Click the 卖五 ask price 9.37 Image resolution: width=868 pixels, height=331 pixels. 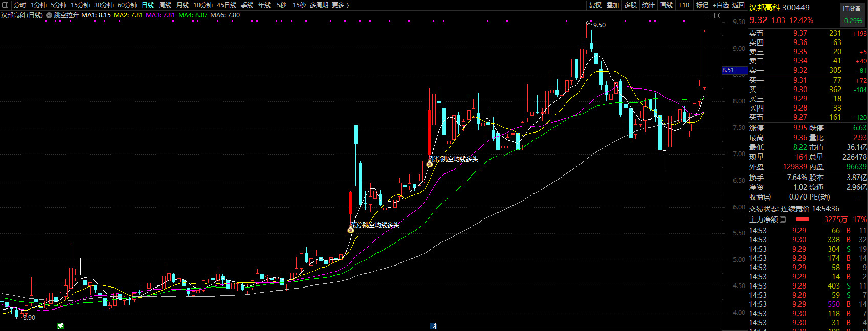point(800,33)
